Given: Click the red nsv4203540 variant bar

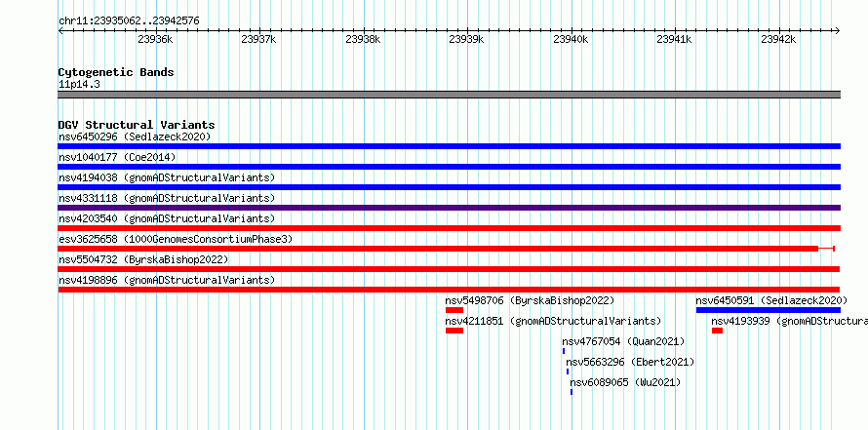Looking at the screenshot, I should point(449,228).
